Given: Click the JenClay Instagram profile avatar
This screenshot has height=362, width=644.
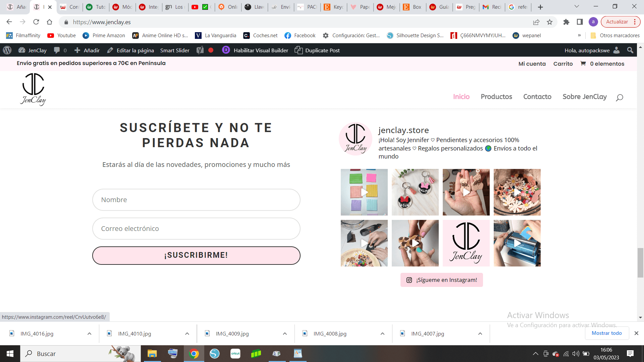Looking at the screenshot, I should (356, 139).
